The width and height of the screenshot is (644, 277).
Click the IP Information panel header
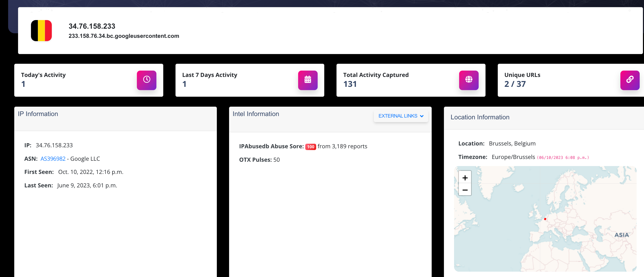[x=38, y=114]
